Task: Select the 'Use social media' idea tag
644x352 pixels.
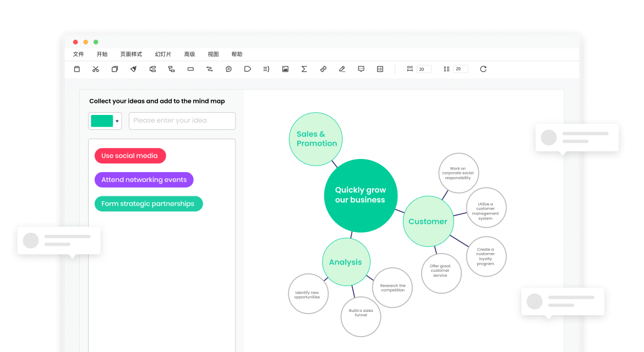Action: pyautogui.click(x=130, y=156)
